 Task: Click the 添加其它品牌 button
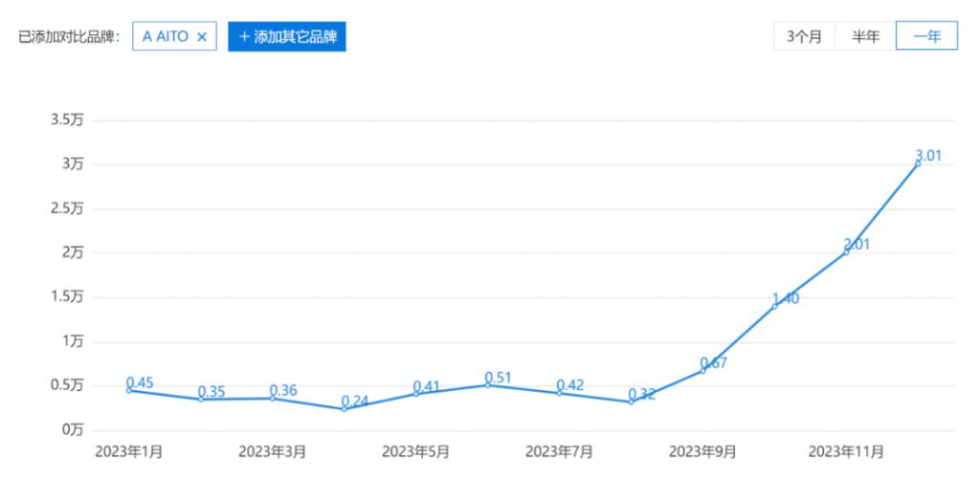[x=286, y=36]
